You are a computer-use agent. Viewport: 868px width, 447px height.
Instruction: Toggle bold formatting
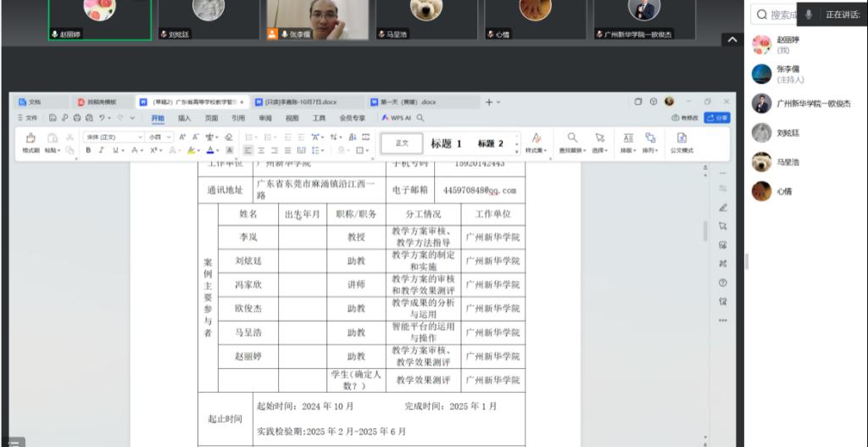pyautogui.click(x=87, y=150)
